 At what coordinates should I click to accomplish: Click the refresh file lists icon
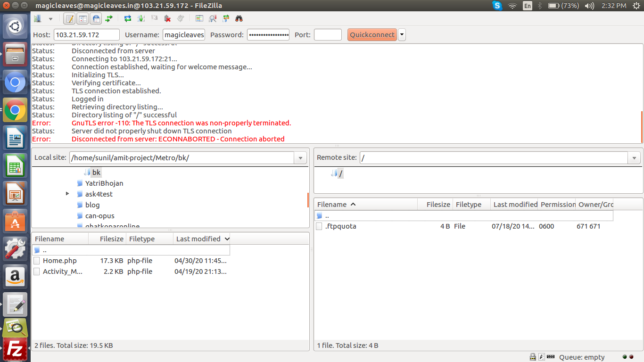127,19
